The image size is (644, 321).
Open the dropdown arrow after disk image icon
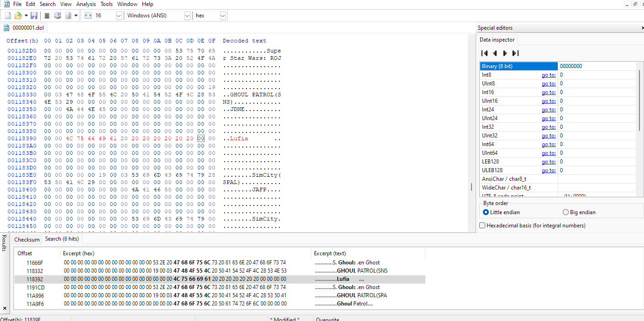pos(76,16)
